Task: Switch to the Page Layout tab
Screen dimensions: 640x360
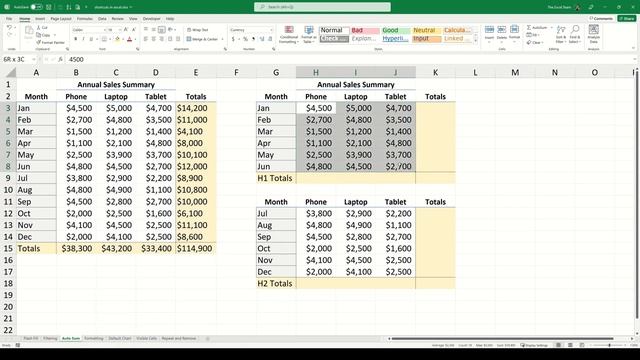Action: 61,19
